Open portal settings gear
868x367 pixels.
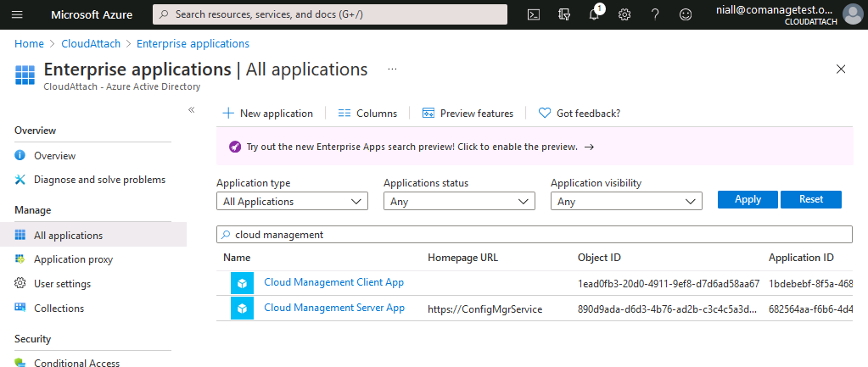[624, 15]
